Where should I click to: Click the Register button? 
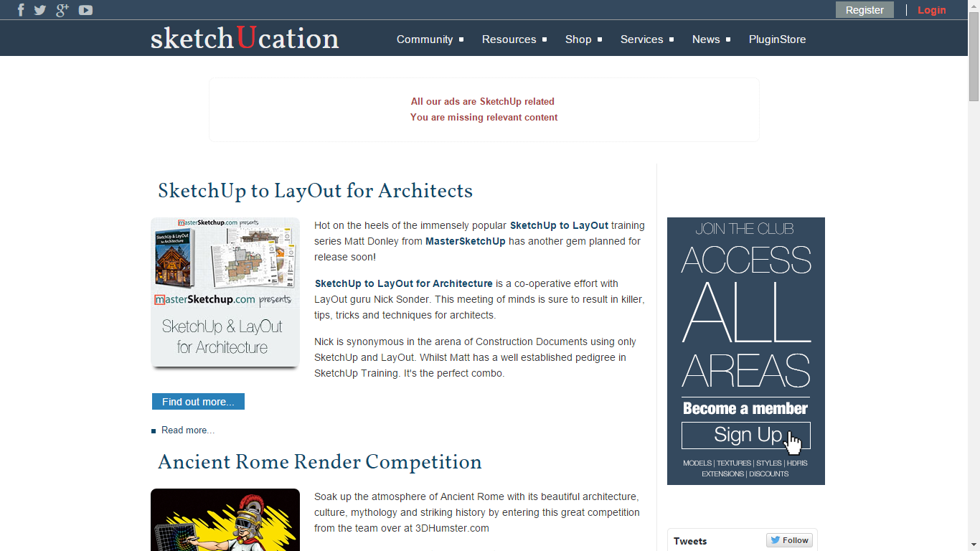[864, 10]
